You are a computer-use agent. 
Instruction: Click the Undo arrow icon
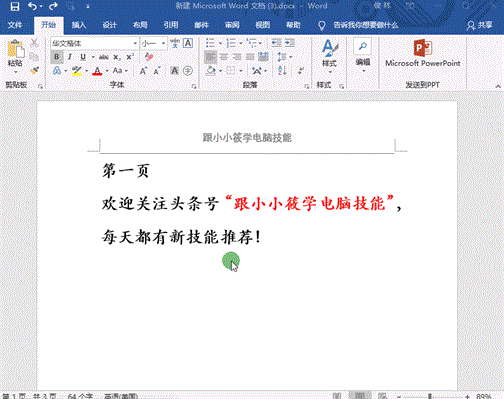coord(32,6)
